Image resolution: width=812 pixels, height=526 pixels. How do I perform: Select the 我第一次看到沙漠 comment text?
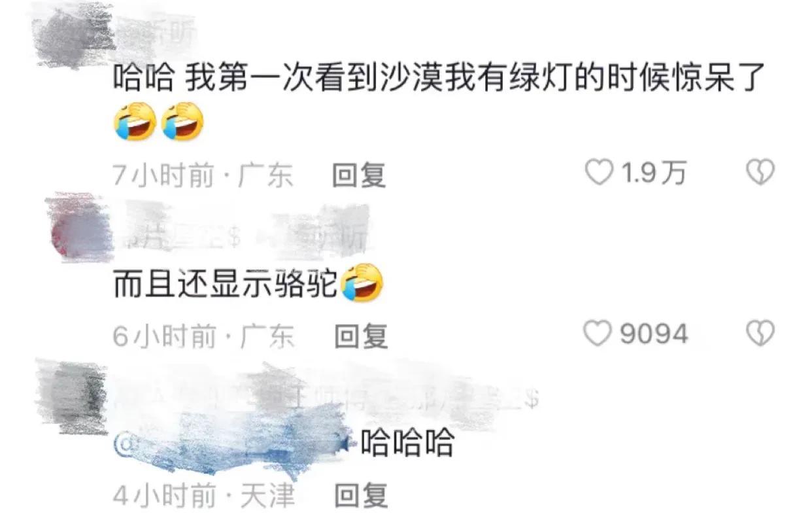[x=439, y=80]
